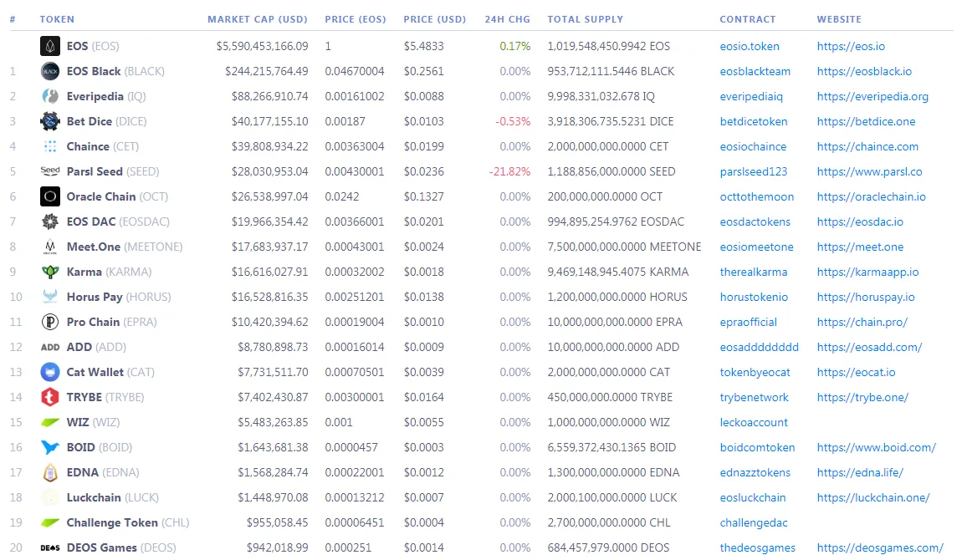
Task: Click the Meet.One logo icon
Action: click(49, 247)
